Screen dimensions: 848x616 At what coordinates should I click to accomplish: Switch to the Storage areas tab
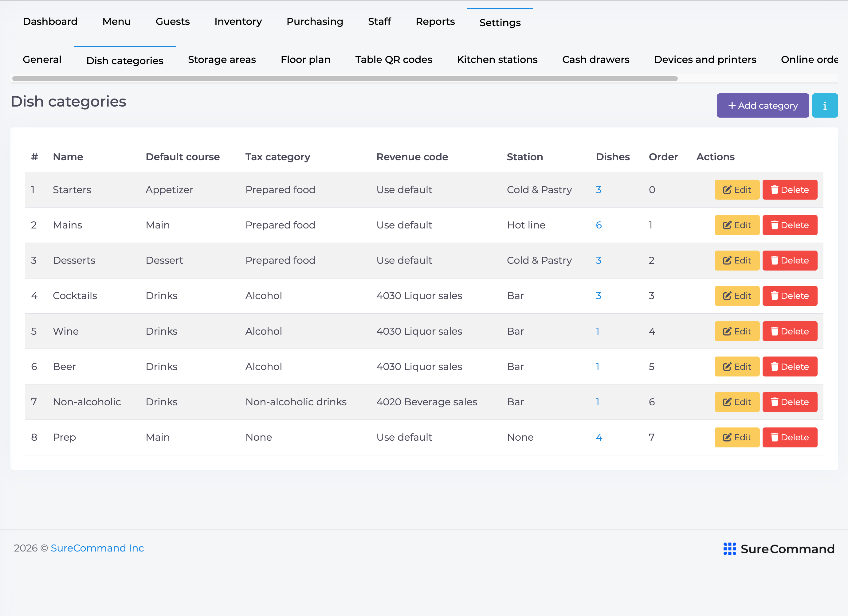[x=222, y=60]
